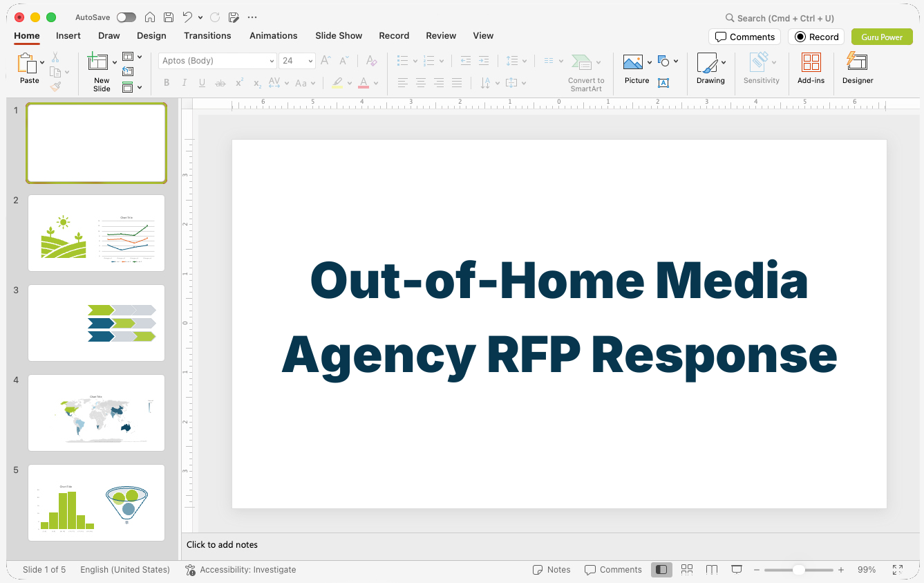This screenshot has width=924, height=583.
Task: Switch to Reading view
Action: pos(712,570)
